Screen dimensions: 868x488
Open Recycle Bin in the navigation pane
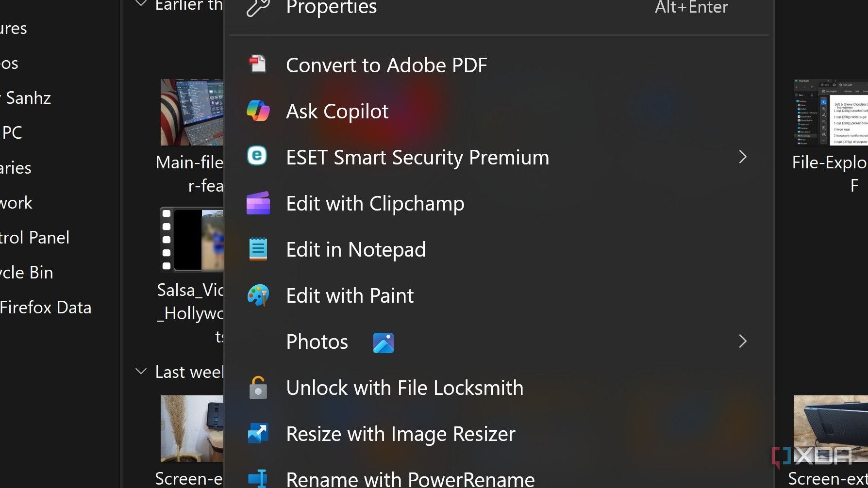27,272
